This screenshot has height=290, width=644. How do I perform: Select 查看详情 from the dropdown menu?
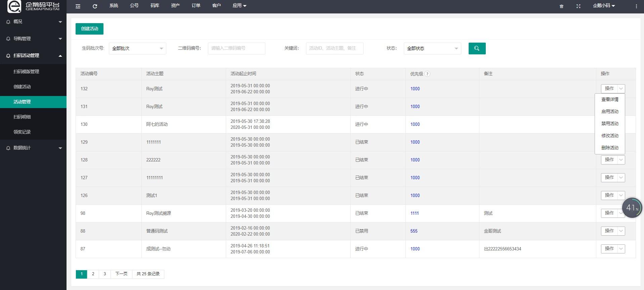(610, 99)
